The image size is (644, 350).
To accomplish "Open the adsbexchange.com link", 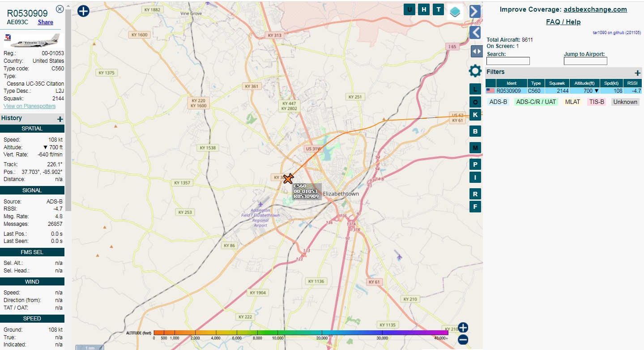I will pyautogui.click(x=595, y=9).
